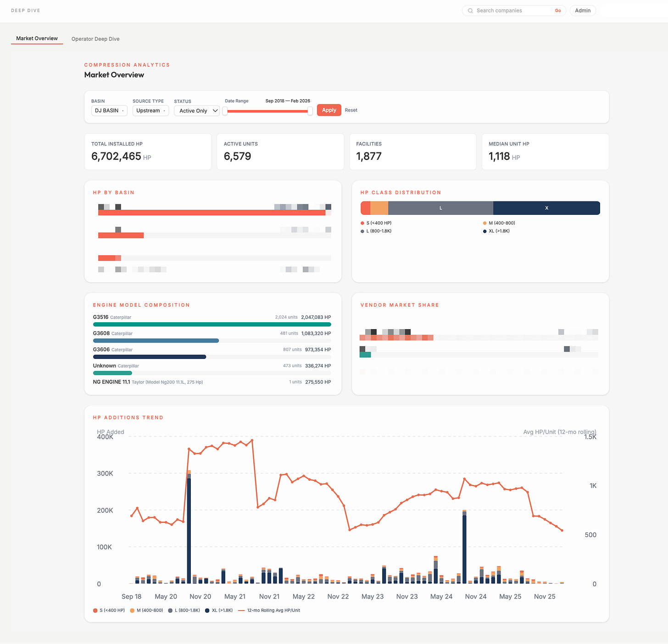Select the Facilities card
This screenshot has height=644, width=668.
[x=413, y=151]
